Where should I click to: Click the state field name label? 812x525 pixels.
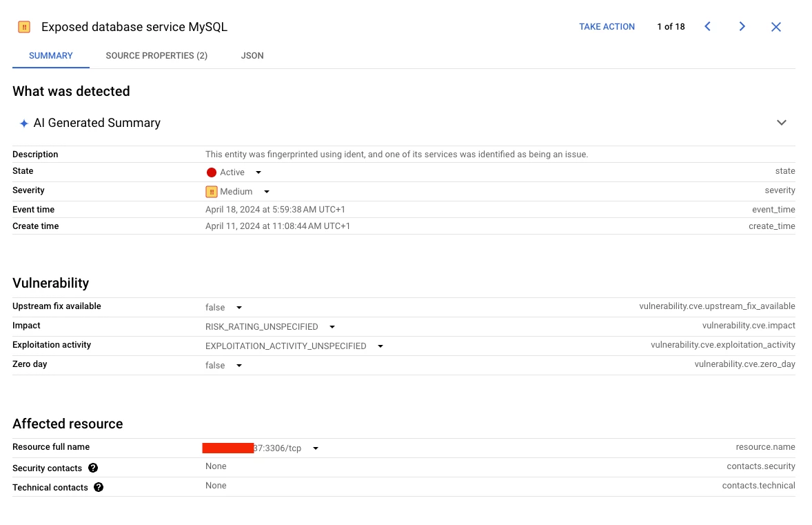tap(785, 171)
